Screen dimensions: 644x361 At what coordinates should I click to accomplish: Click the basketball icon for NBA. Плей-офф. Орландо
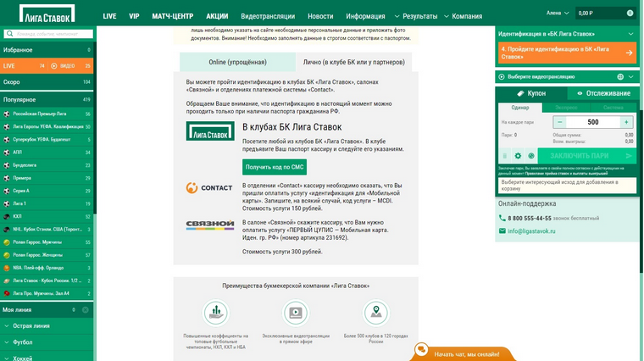coord(7,268)
